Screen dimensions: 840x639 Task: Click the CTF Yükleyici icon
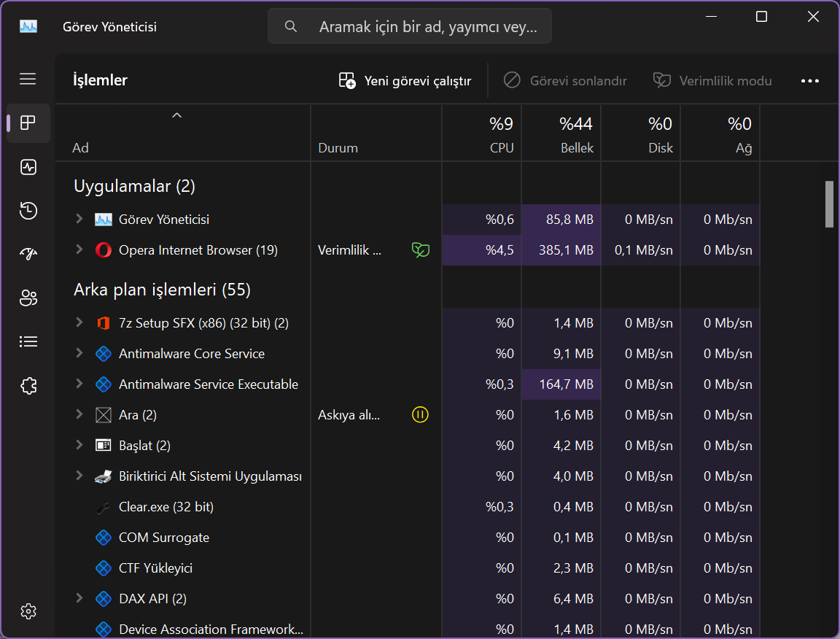tap(104, 568)
